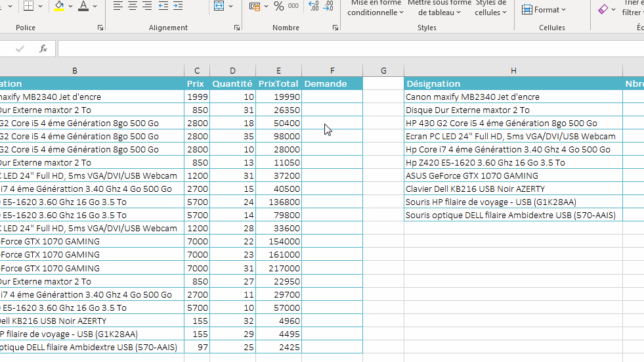Viewport: 644px width, 362px height.
Task: Select column D header
Action: [x=232, y=71]
